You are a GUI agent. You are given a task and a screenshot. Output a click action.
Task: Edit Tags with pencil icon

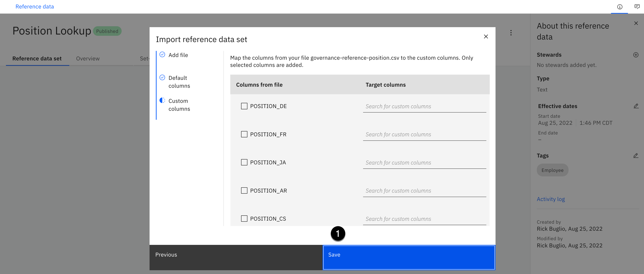pos(636,156)
